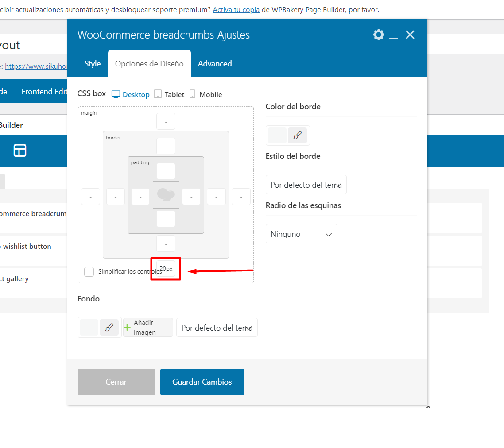Click the margin right input field
The image size is (504, 448).
coord(241,197)
